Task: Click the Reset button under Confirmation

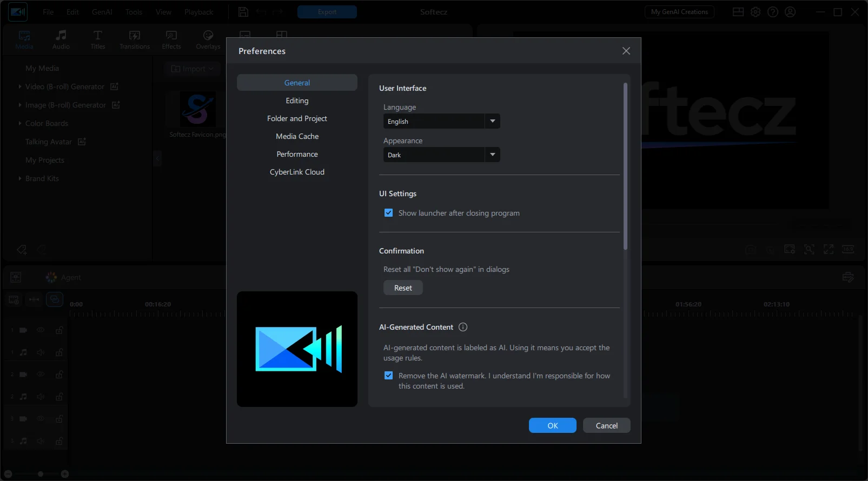Action: 403,288
